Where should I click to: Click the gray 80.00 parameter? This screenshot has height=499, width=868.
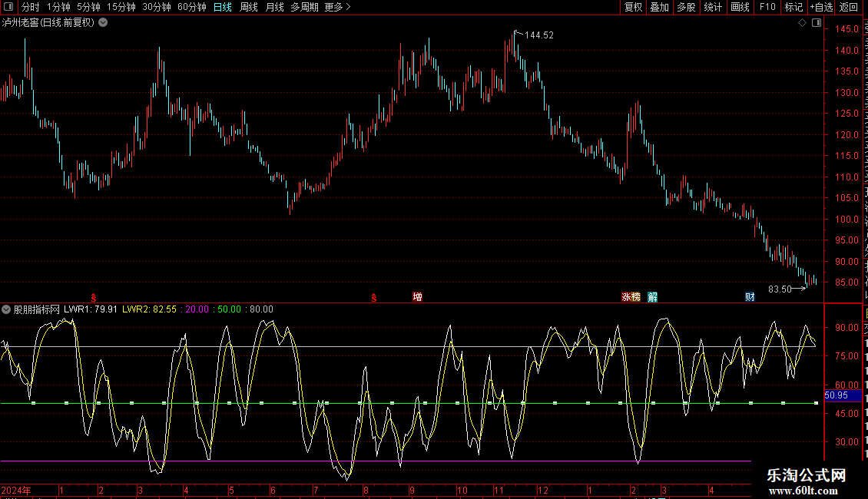pos(261,309)
